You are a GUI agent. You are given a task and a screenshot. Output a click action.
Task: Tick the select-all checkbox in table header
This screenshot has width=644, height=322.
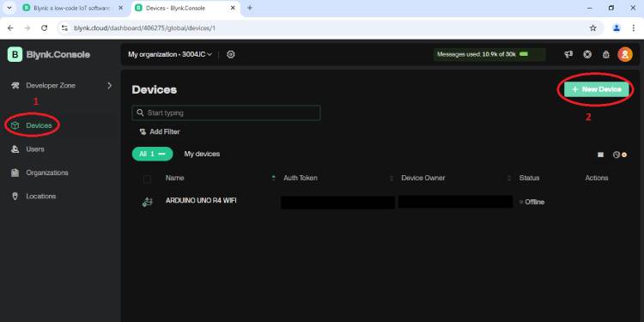(x=147, y=179)
